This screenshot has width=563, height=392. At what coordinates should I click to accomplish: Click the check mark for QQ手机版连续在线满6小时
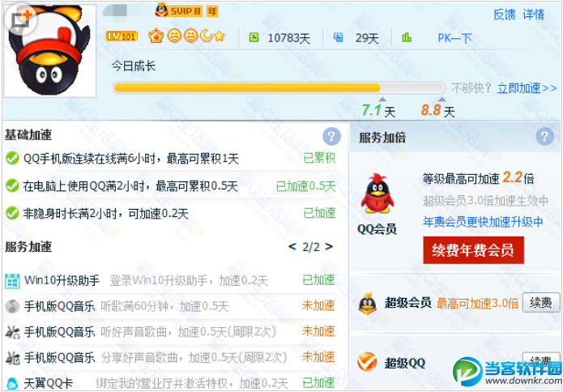pos(12,158)
